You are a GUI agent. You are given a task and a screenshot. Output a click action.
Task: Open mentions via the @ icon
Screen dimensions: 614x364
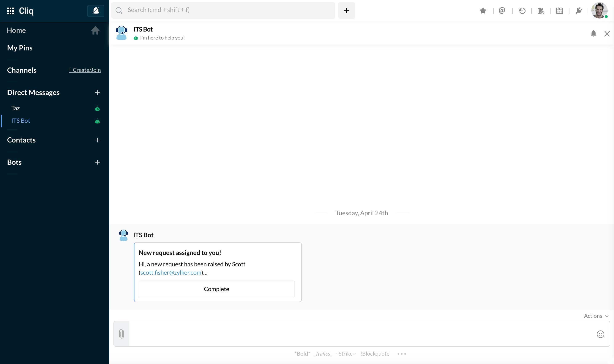tap(502, 11)
